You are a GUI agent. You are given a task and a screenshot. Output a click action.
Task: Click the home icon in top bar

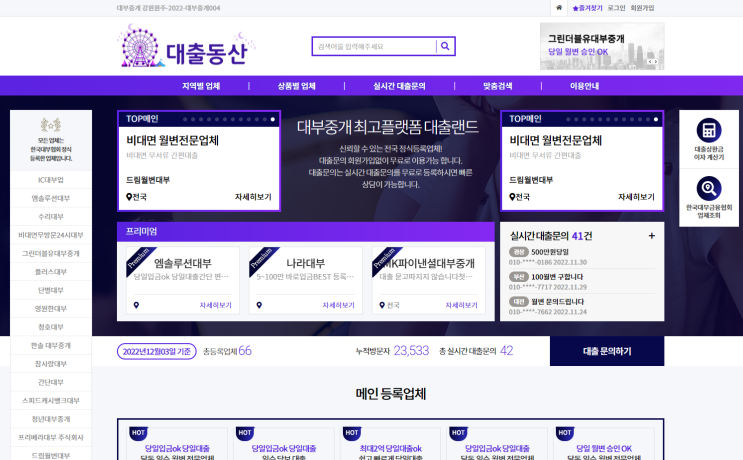[x=559, y=8]
